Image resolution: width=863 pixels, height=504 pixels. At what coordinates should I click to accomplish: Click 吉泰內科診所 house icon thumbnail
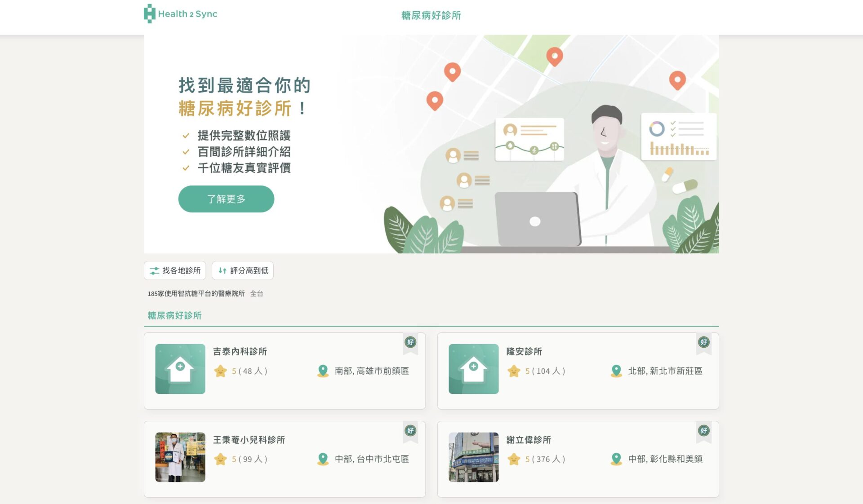pyautogui.click(x=180, y=369)
